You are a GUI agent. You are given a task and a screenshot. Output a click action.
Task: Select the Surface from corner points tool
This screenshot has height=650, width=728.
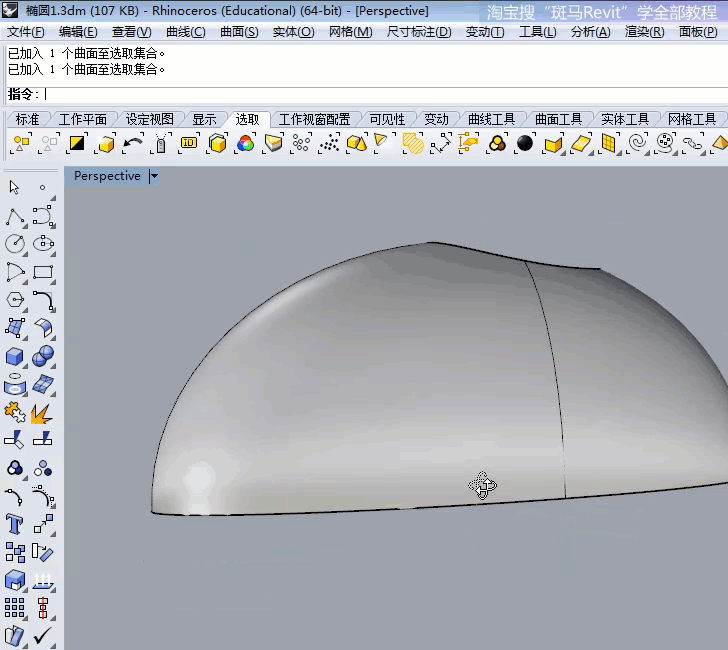coord(15,328)
